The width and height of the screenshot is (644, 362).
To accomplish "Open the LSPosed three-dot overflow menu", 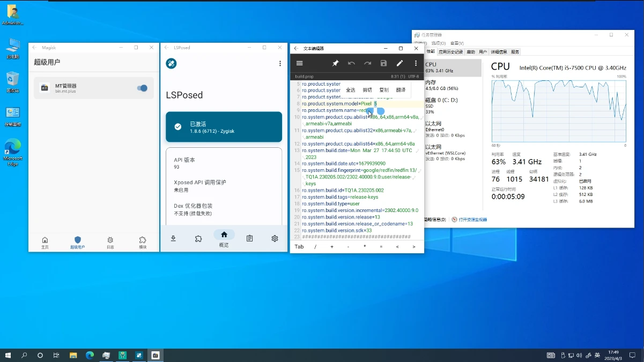I will coord(280,64).
